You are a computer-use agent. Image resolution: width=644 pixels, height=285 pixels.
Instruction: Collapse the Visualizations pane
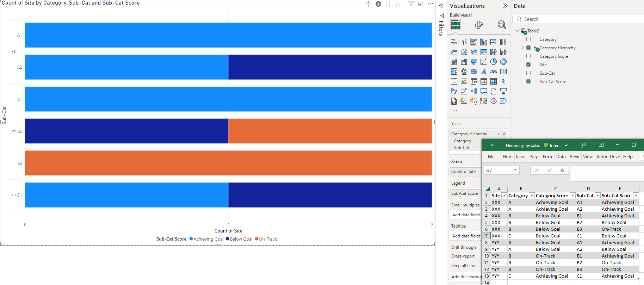coord(506,6)
